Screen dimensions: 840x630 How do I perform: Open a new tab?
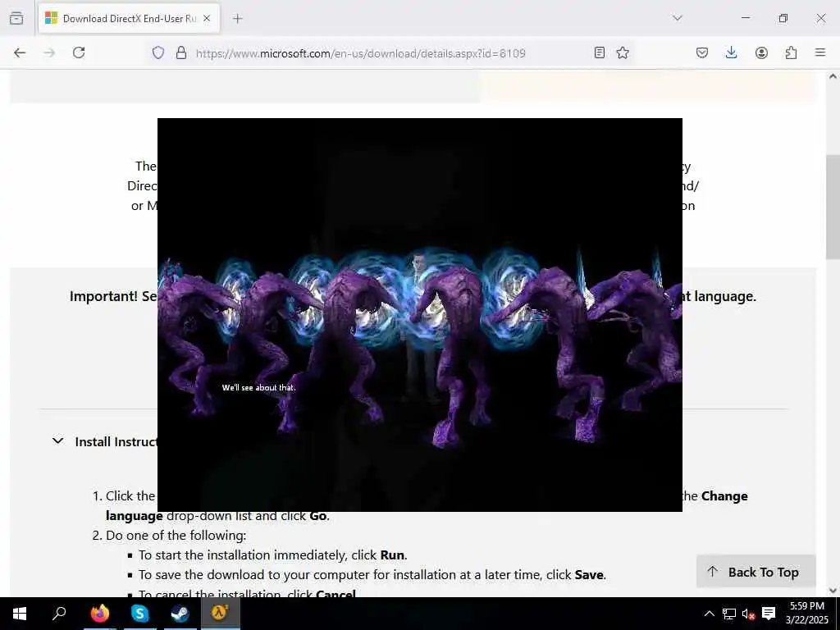click(x=237, y=18)
